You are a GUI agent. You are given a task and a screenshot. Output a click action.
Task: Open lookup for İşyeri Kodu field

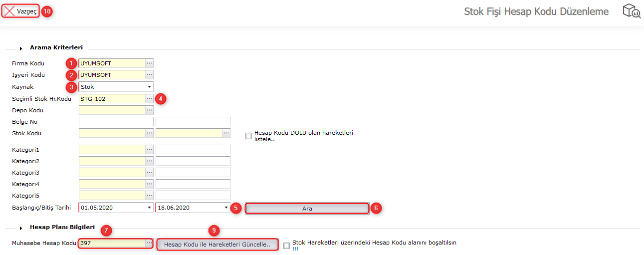point(149,75)
